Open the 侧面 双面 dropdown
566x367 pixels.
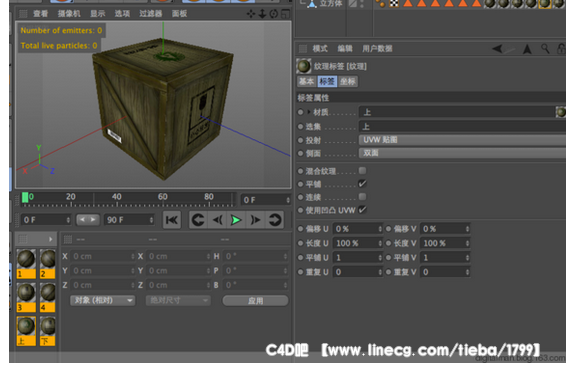point(462,153)
